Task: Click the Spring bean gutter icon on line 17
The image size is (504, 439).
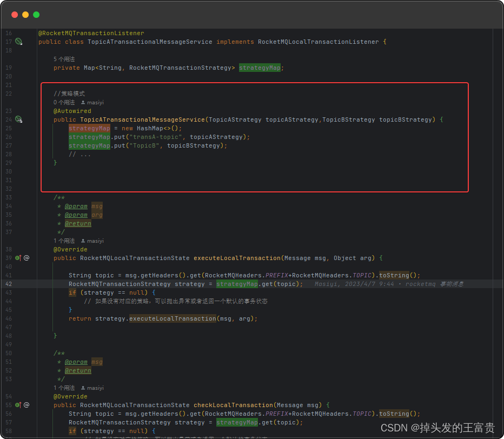Action: pyautogui.click(x=18, y=42)
